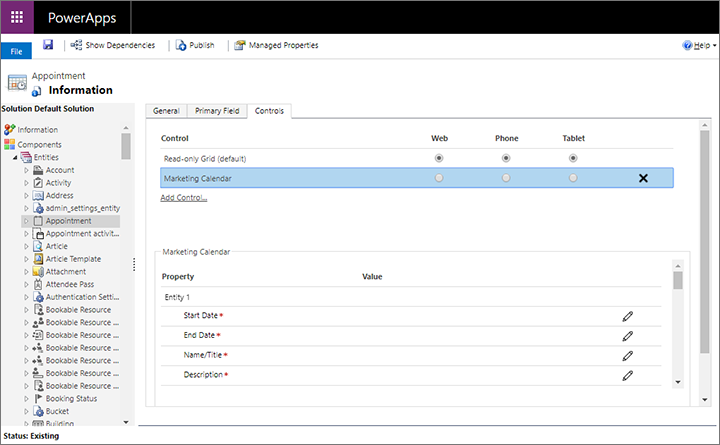Edit the Name/Title property pencil
The width and height of the screenshot is (720, 445).
tap(627, 355)
